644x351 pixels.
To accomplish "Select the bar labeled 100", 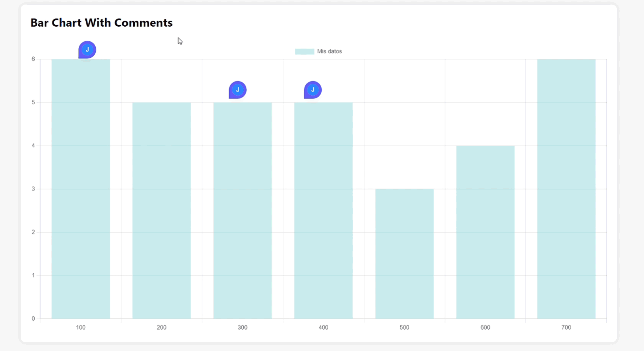I will tap(80, 189).
